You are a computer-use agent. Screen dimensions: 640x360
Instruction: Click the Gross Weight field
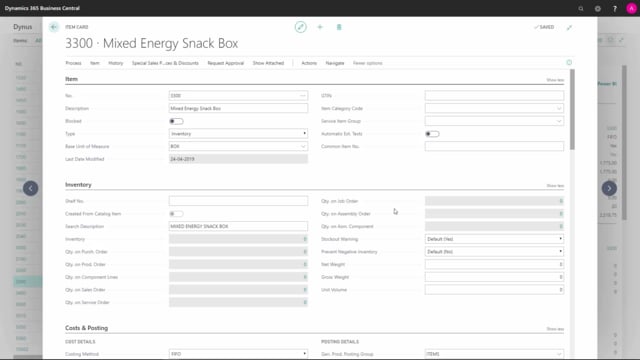(x=494, y=277)
